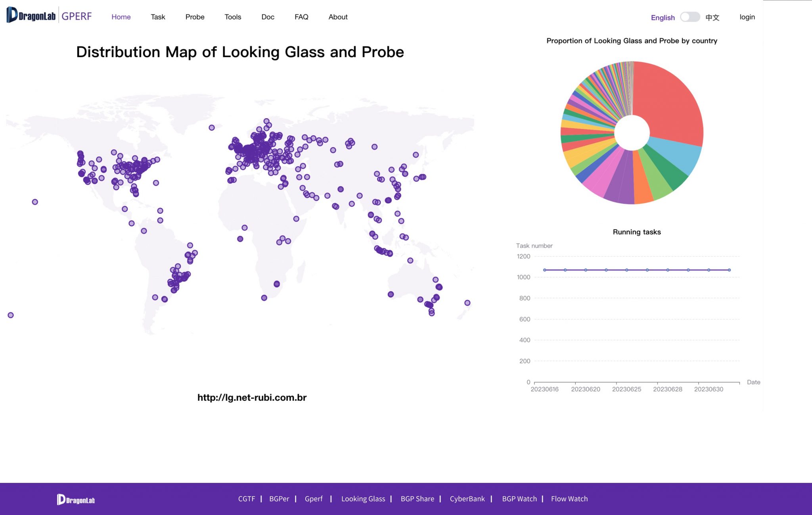The width and height of the screenshot is (812, 515).
Task: Open the Looking Glass footer link
Action: [363, 499]
